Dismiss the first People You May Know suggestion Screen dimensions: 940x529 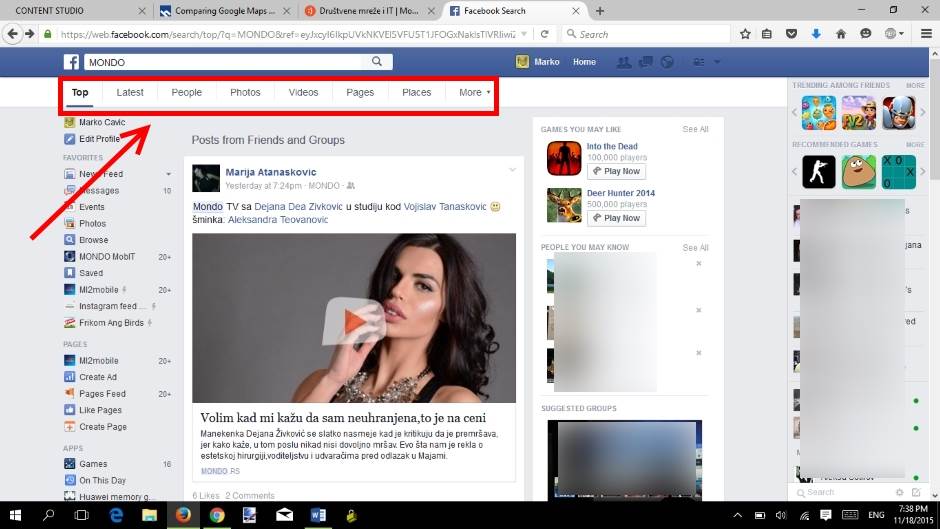(698, 263)
